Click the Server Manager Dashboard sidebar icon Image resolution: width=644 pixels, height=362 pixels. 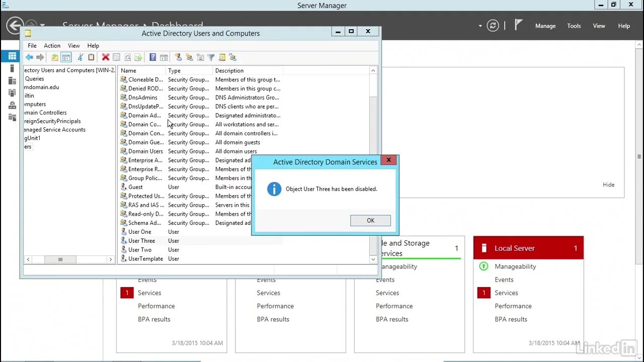coord(12,56)
